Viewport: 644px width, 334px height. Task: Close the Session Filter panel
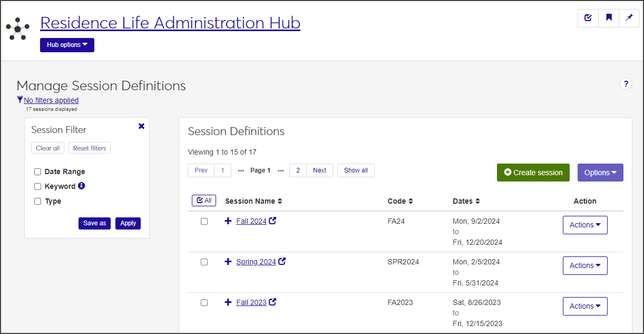tap(141, 126)
